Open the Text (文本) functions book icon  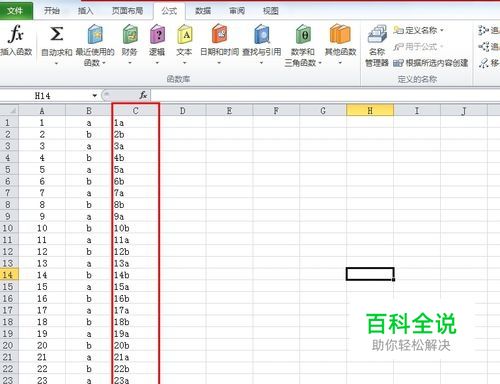184,34
